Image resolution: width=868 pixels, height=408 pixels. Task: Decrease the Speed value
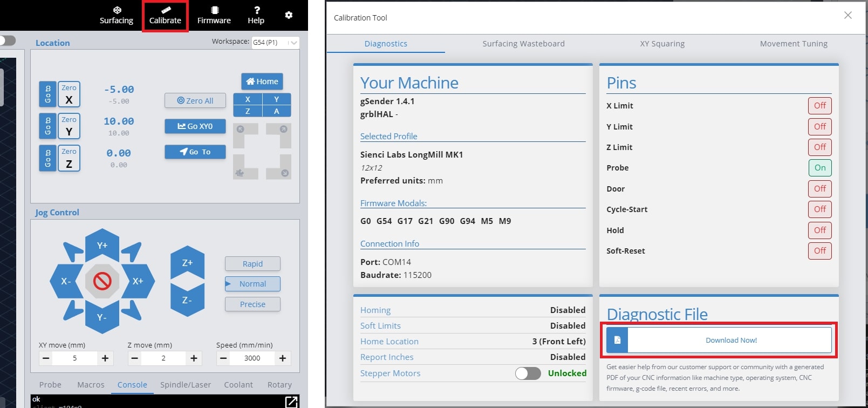[x=223, y=358]
